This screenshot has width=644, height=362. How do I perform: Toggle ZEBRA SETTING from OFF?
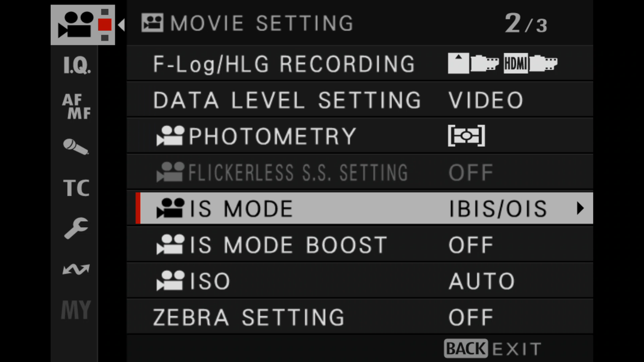point(471,317)
